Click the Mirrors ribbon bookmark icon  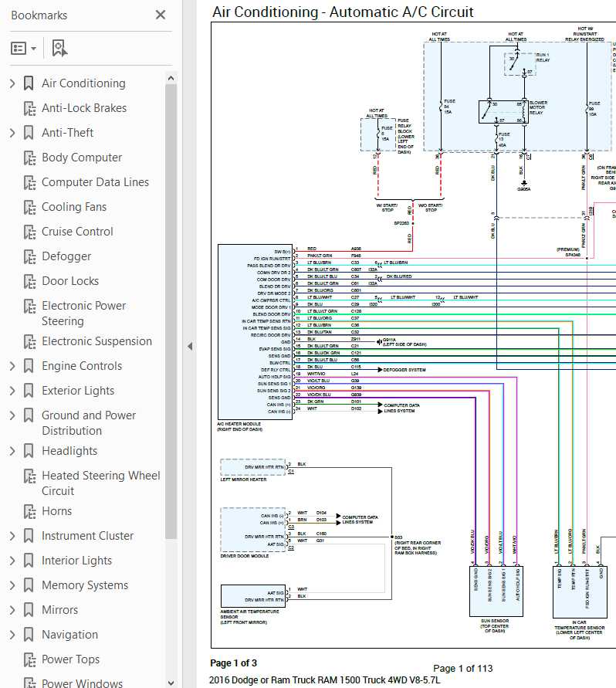(29, 610)
